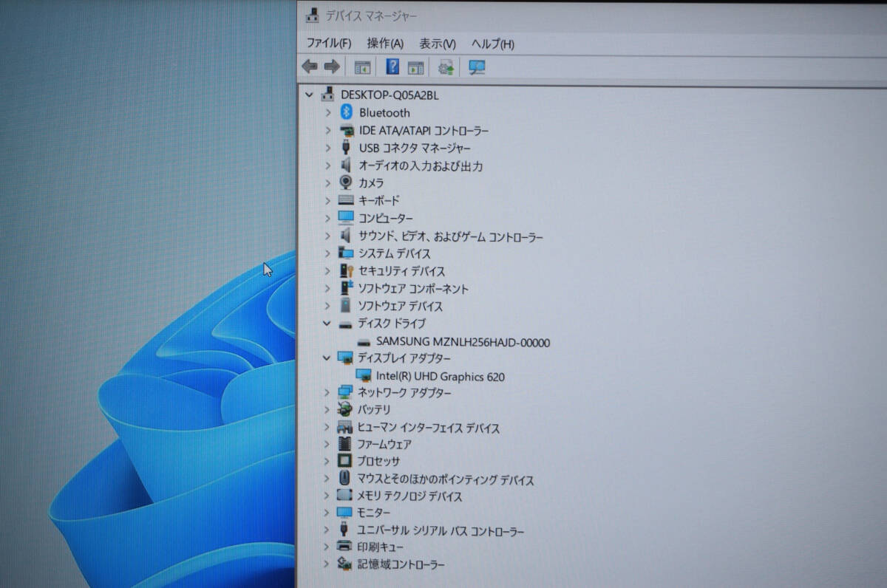Select the USB コネクタ マネージャー row label

(415, 148)
